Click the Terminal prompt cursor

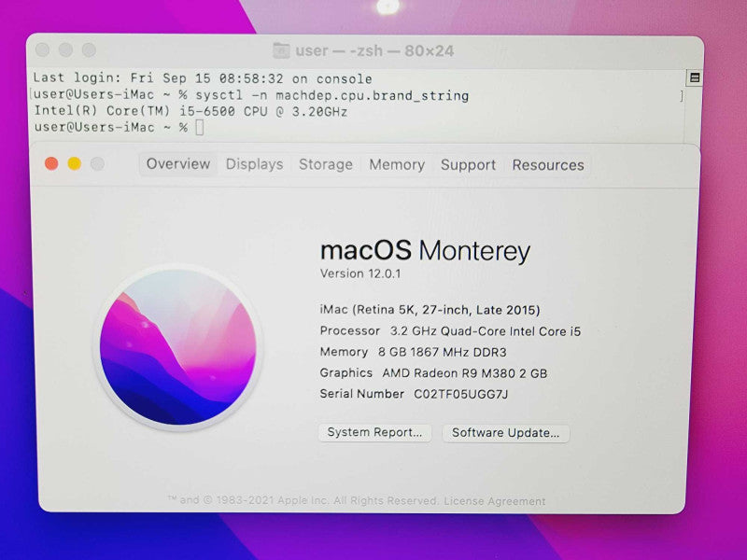[x=200, y=128]
